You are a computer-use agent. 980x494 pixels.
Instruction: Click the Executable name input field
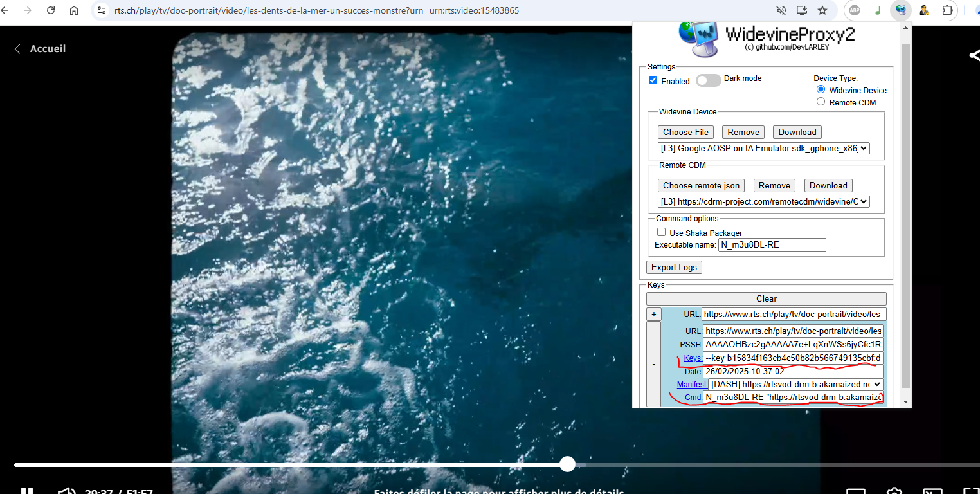[x=772, y=245]
